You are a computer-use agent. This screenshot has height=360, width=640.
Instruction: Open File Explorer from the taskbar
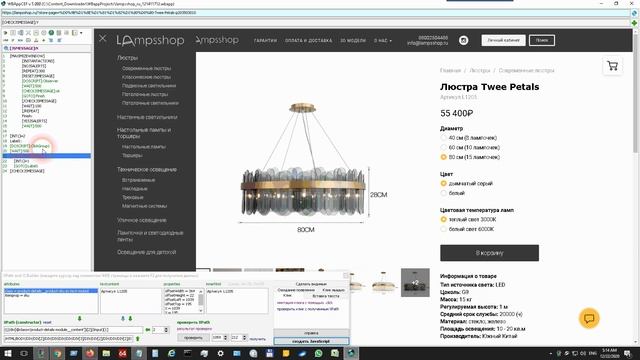click(x=106, y=353)
